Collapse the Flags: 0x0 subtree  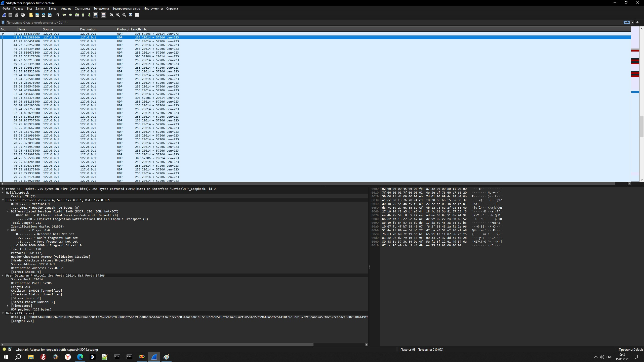pyautogui.click(x=8, y=230)
